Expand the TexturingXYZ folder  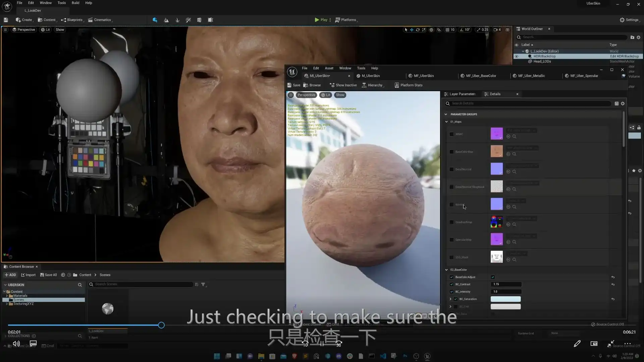(x=7, y=304)
